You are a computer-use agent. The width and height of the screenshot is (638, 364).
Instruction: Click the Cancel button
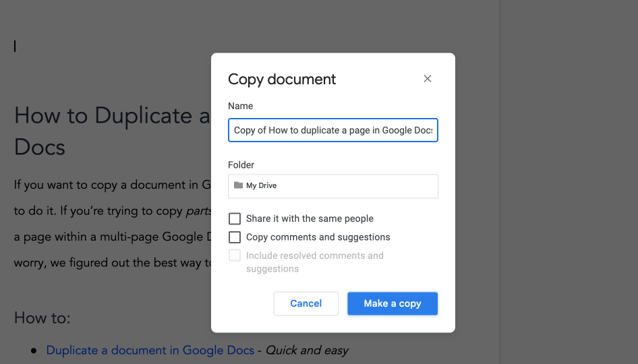point(306,303)
